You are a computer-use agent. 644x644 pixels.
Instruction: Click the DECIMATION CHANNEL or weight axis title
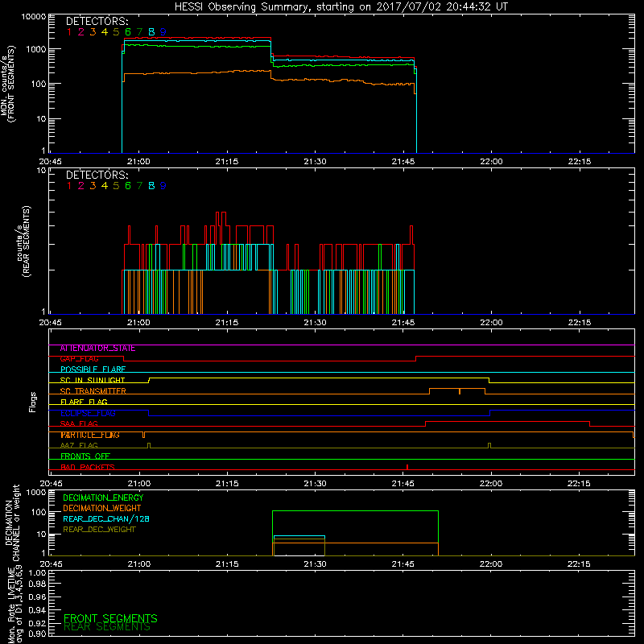pyautogui.click(x=12, y=522)
